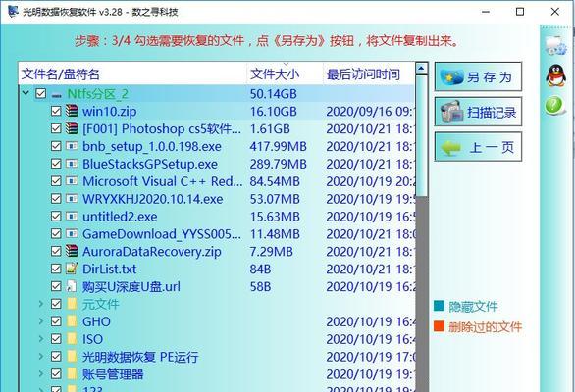Expand the 光明数据恢复 PE运行 folder
The height and width of the screenshot is (392, 575).
click(x=41, y=357)
